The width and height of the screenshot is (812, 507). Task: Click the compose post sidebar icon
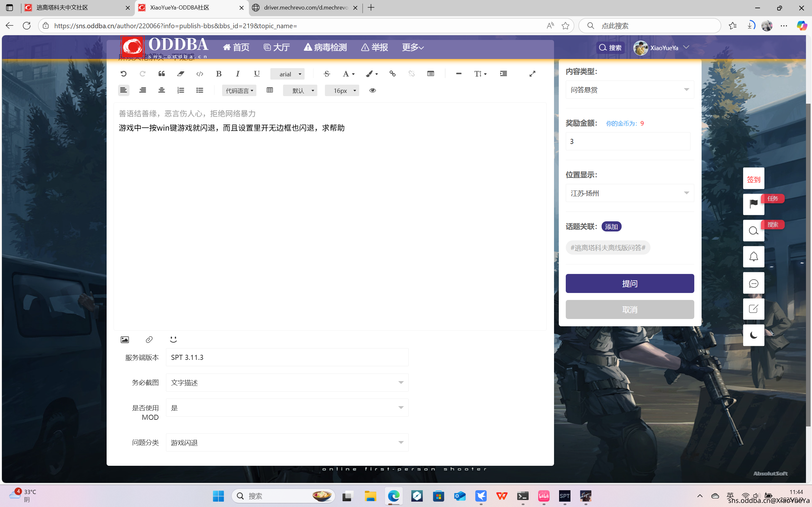754,309
